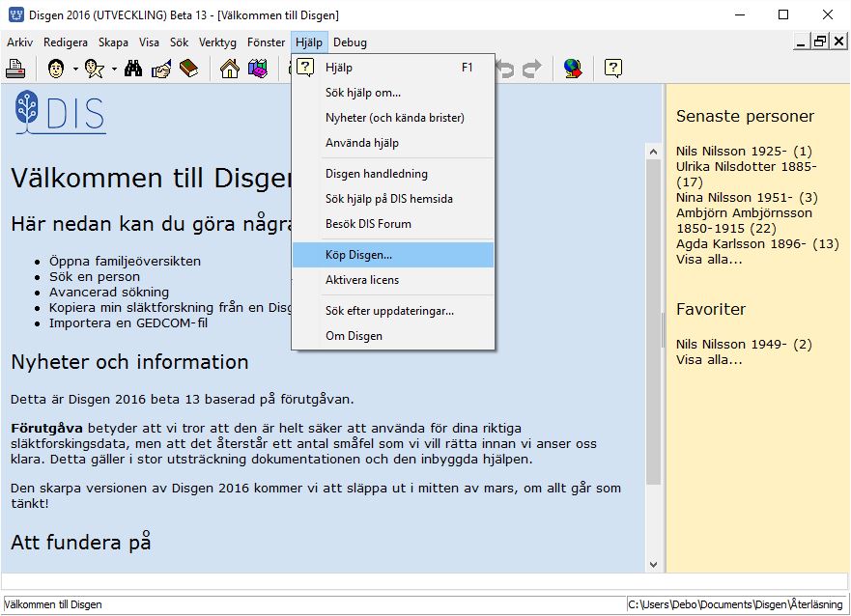Click 'Avancerad sökning' link
This screenshot has width=851, height=616.
[x=109, y=292]
